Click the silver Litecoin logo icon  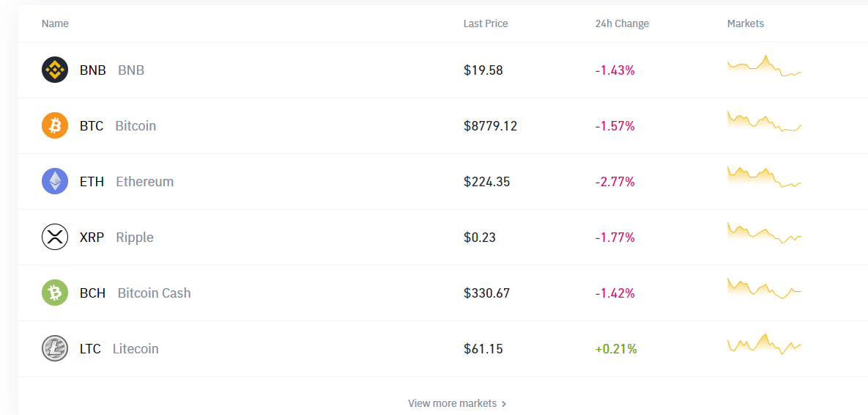click(x=55, y=348)
